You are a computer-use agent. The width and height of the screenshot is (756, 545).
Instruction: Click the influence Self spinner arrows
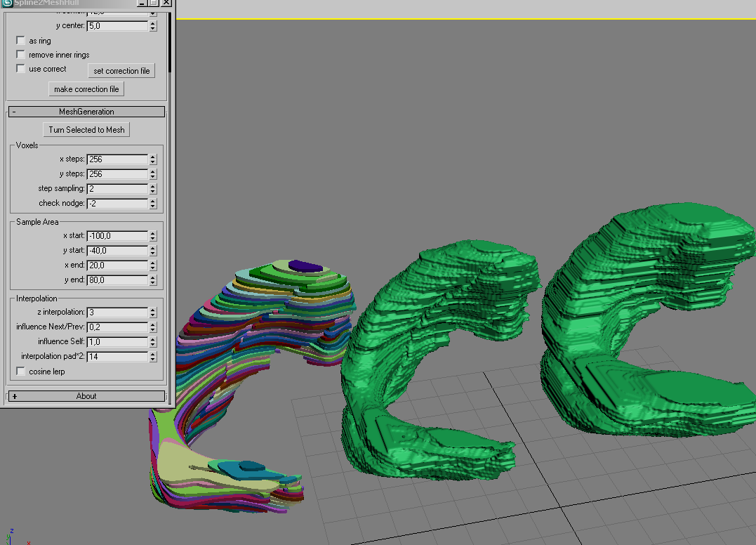click(153, 341)
